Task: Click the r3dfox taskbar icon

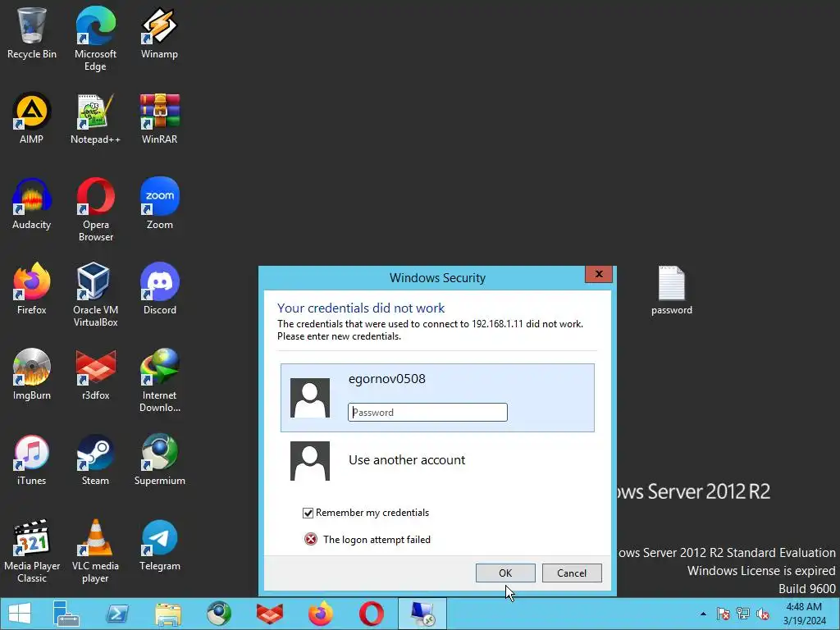Action: pos(269,614)
